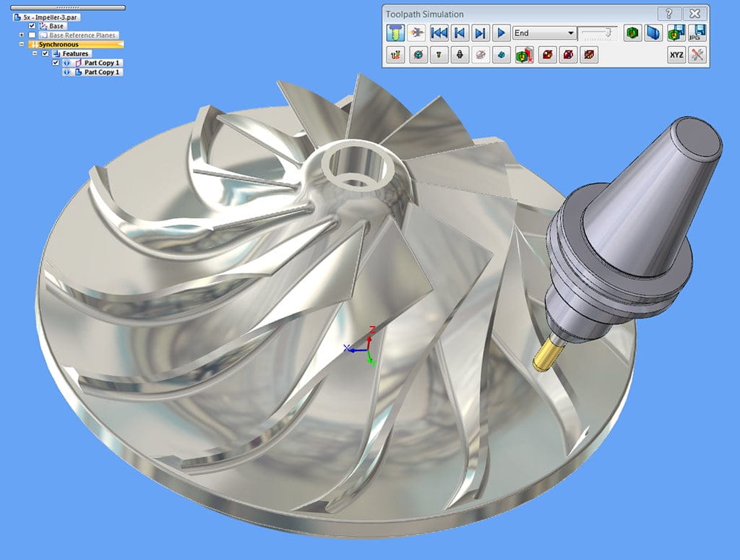Open Toolpath Simulation help button

(x=668, y=14)
